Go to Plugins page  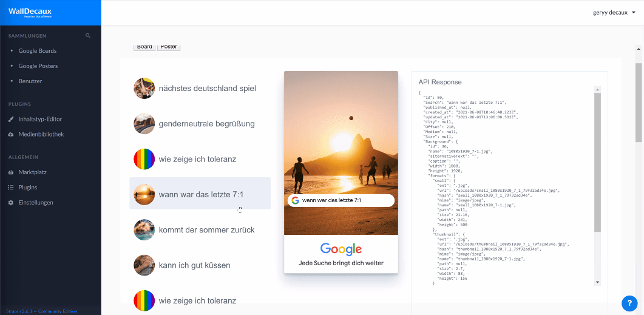pyautogui.click(x=28, y=188)
